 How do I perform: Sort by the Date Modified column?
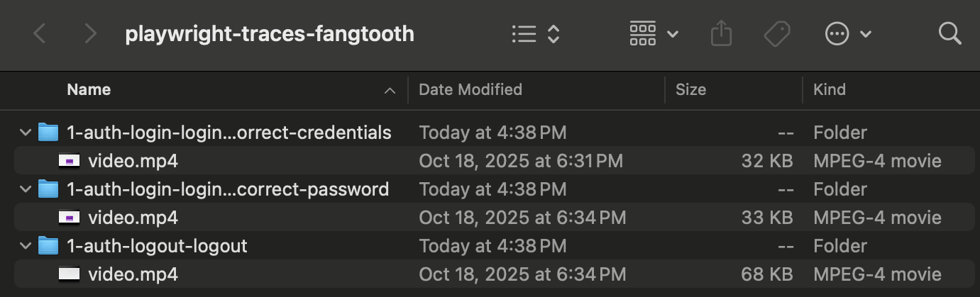point(470,90)
